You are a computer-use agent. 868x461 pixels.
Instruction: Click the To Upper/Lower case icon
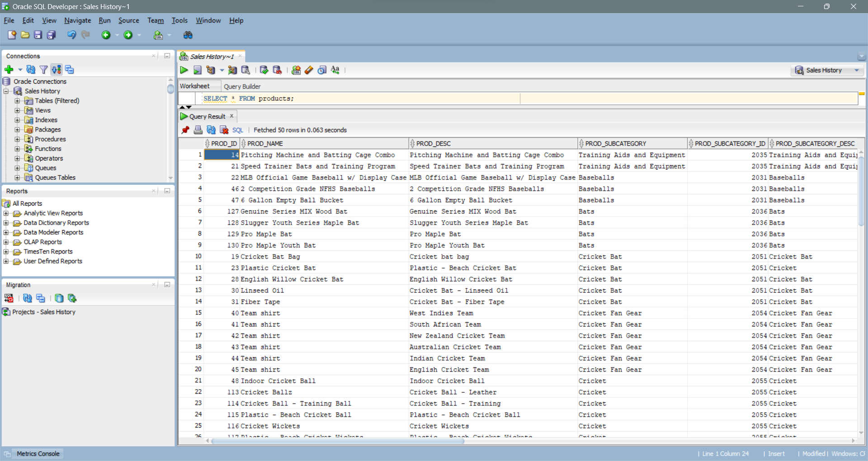[335, 70]
